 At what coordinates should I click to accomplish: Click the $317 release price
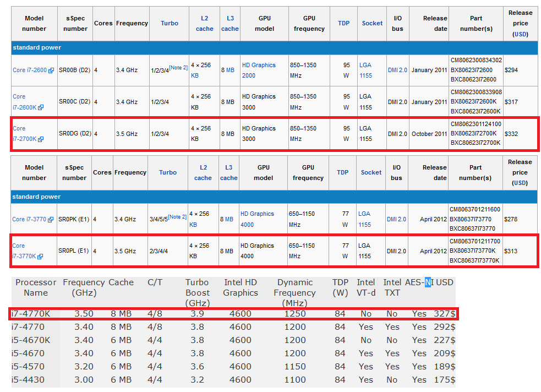pyautogui.click(x=511, y=102)
